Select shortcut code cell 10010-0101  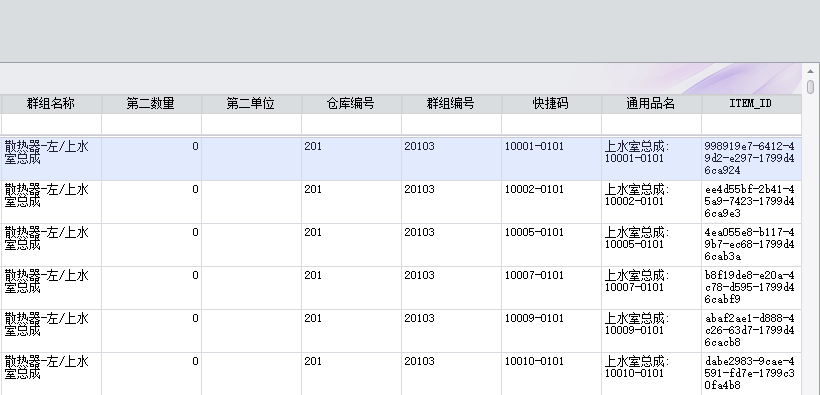click(x=551, y=374)
